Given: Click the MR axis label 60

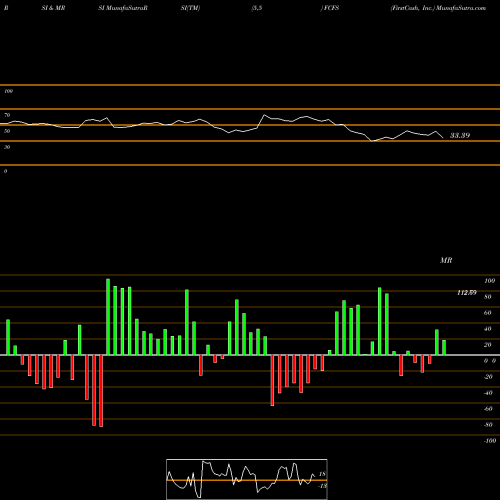Looking at the screenshot, I should tap(488, 313).
